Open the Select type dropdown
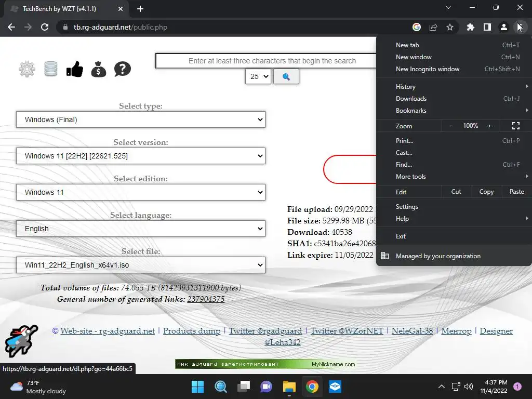This screenshot has width=532, height=399. point(141,120)
